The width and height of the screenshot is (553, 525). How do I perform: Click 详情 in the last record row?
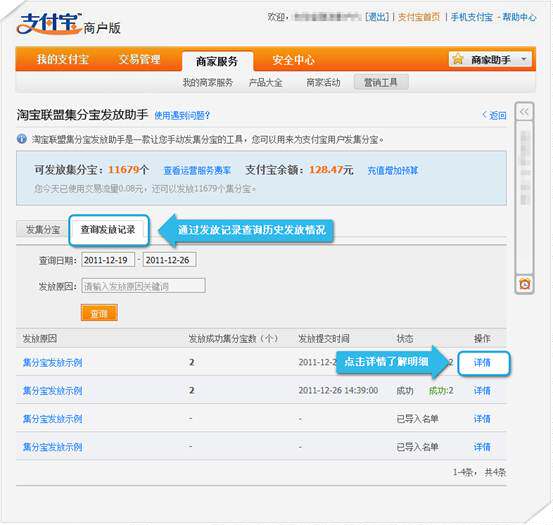[482, 447]
